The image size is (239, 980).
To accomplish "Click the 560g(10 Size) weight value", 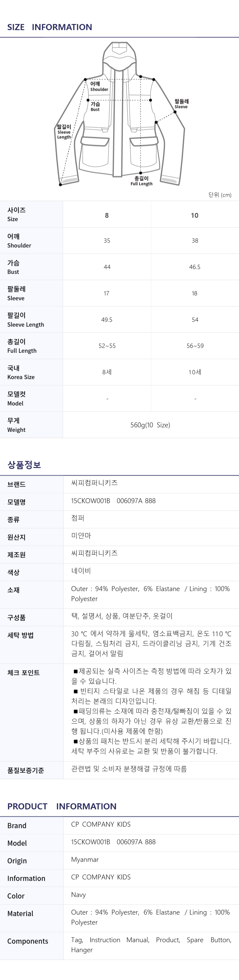I will point(150,425).
